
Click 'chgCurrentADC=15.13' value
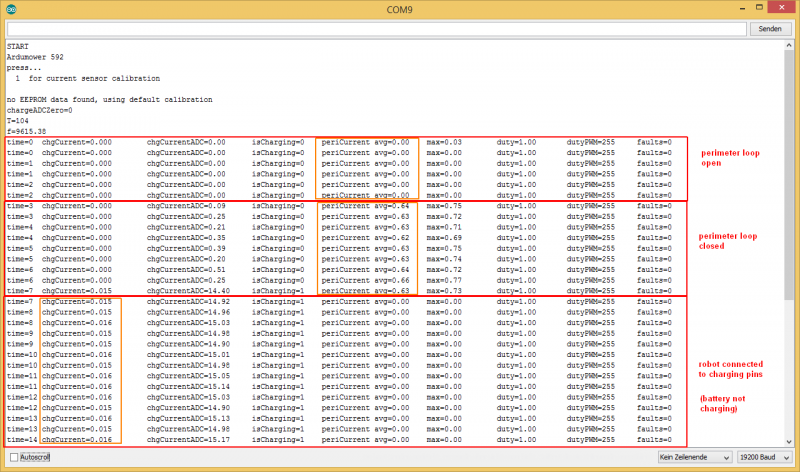[x=188, y=418]
